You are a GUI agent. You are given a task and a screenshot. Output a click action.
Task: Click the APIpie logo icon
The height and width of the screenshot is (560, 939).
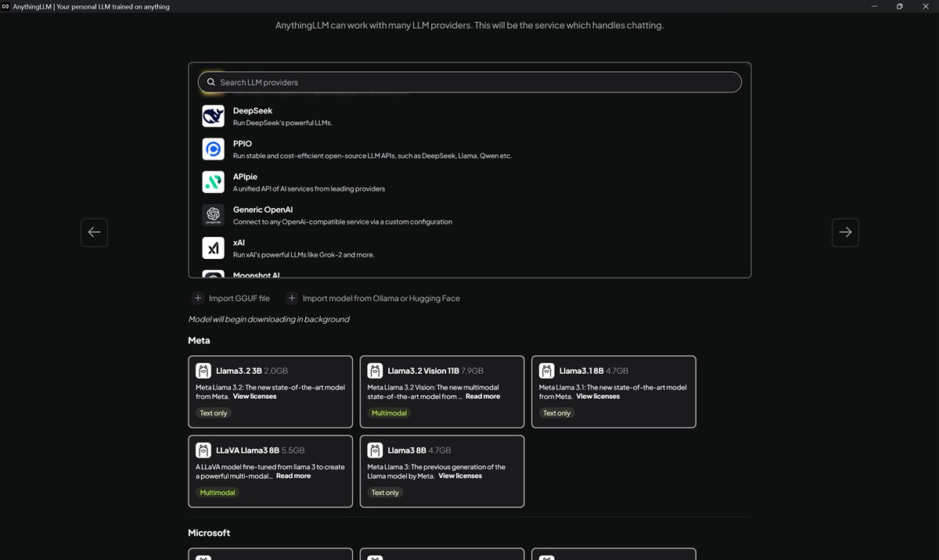pos(213,181)
